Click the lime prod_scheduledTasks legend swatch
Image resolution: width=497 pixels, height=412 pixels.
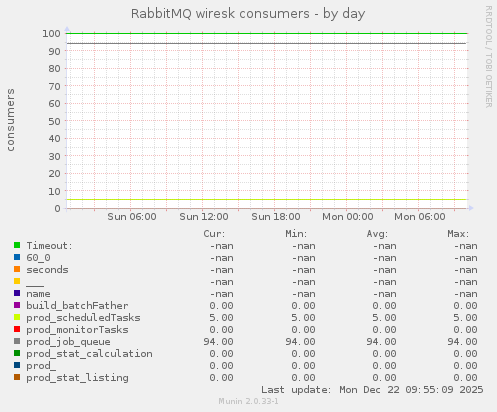[x=17, y=317]
